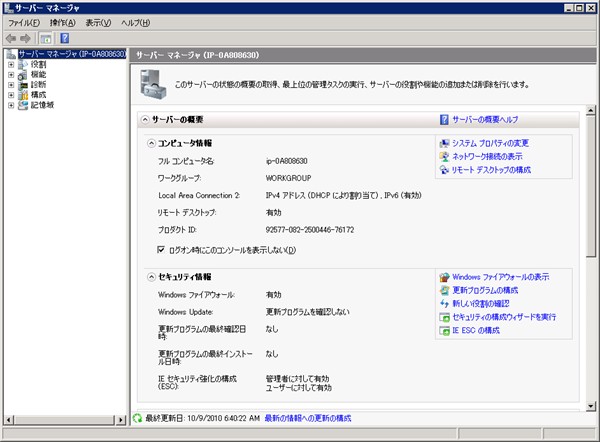This screenshot has height=442, width=600.
Task: Select the 記憶域 tree item label
Action: pyautogui.click(x=42, y=105)
